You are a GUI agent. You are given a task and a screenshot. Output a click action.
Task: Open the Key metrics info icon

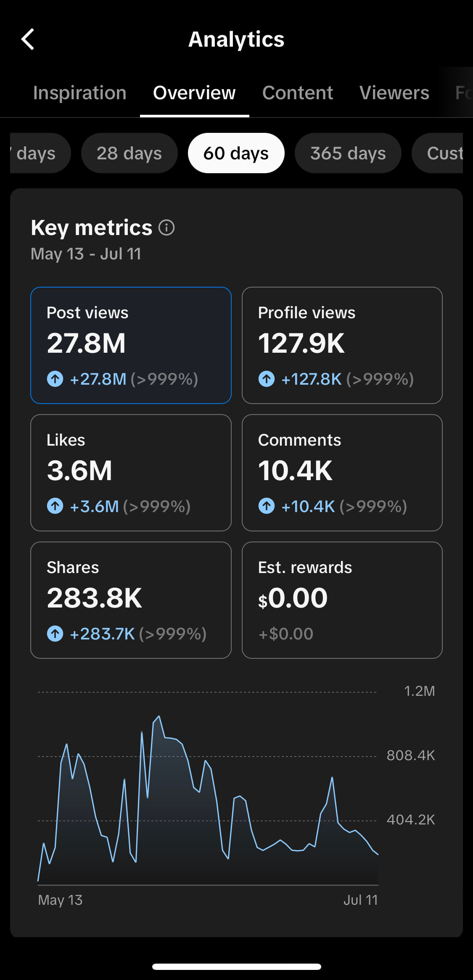pyautogui.click(x=166, y=228)
